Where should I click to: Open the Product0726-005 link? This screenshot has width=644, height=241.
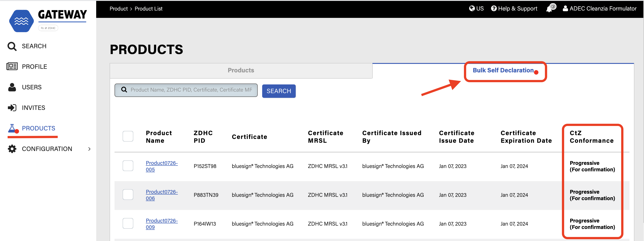[x=162, y=166]
